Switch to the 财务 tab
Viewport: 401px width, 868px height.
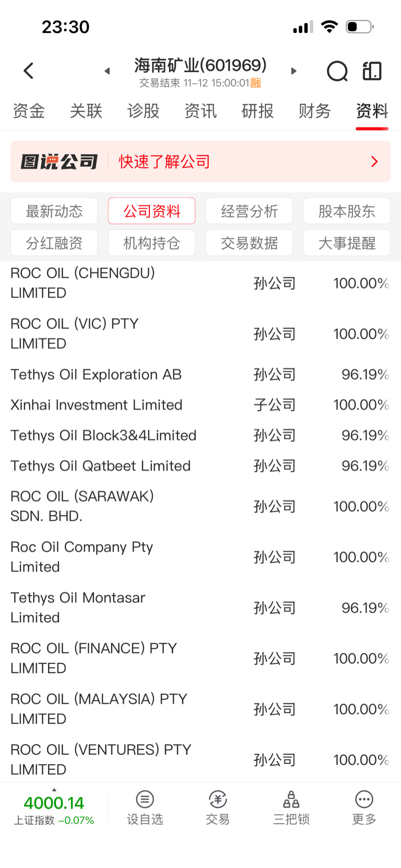315,111
